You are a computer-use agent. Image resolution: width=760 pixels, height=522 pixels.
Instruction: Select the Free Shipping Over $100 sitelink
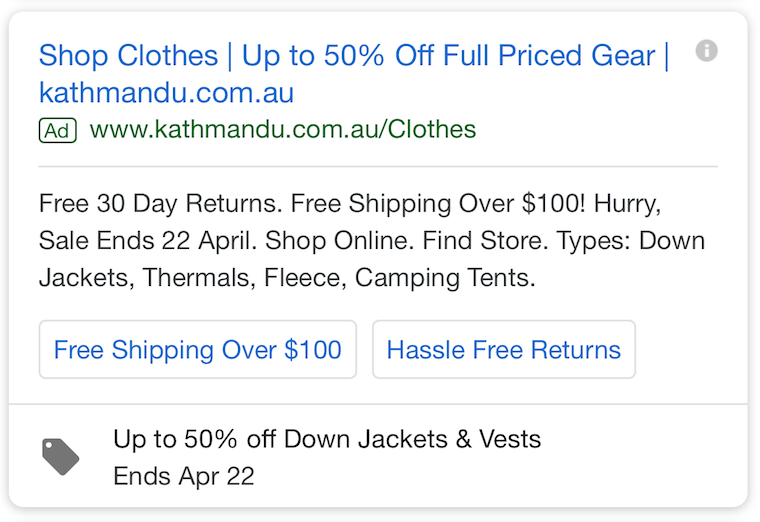tap(198, 349)
